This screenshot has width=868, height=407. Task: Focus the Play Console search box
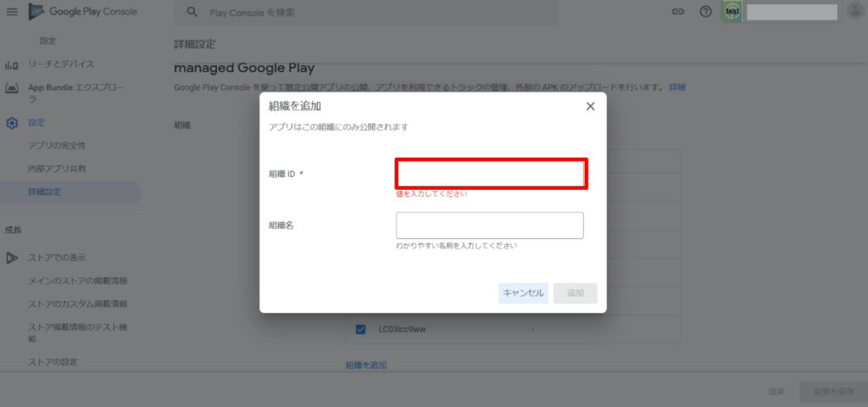(366, 13)
